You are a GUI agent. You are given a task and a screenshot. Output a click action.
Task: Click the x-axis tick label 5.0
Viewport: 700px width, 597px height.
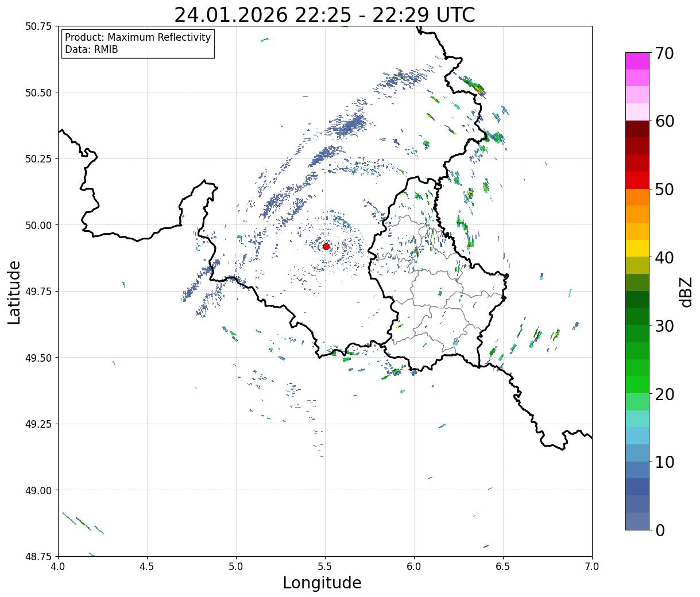[x=236, y=566]
